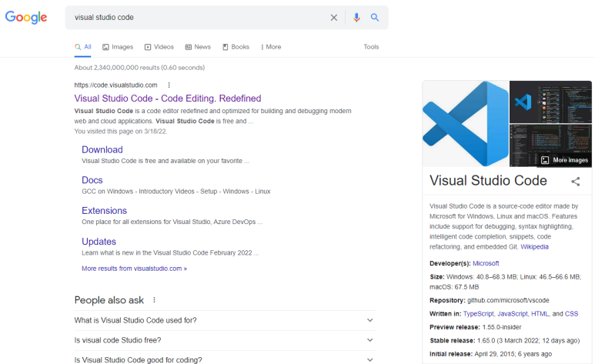Click the Google logo

(x=26, y=17)
